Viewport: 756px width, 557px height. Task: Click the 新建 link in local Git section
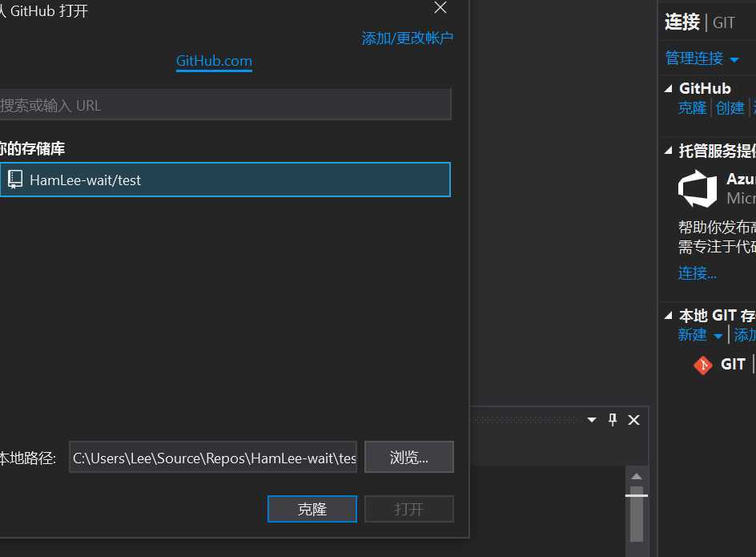coord(693,334)
